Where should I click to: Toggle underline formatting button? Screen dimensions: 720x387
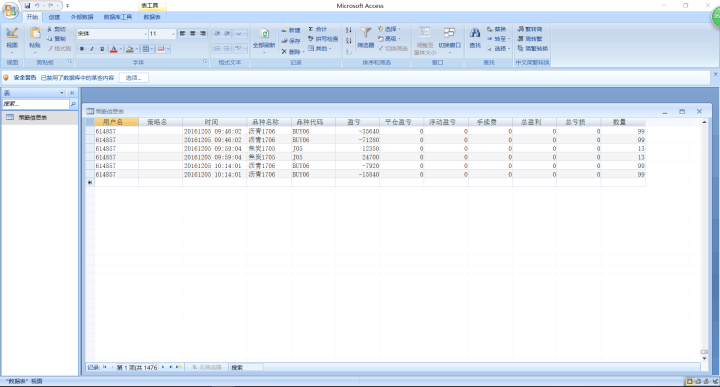tap(101, 49)
